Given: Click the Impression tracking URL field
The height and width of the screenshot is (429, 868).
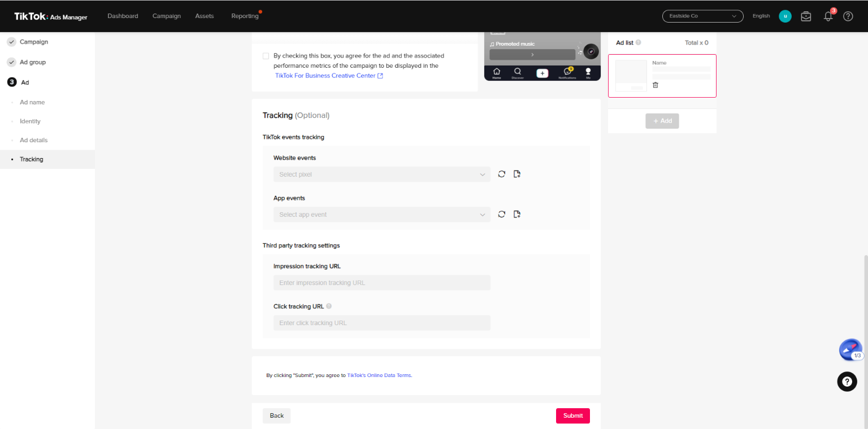Looking at the screenshot, I should click(x=381, y=283).
